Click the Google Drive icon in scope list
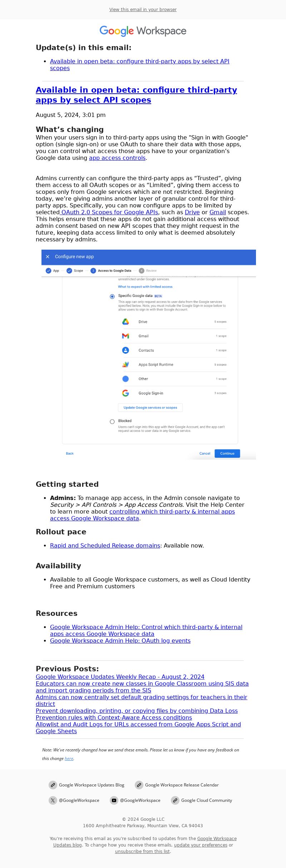Viewport: 286px width, 868px height. 125,322
